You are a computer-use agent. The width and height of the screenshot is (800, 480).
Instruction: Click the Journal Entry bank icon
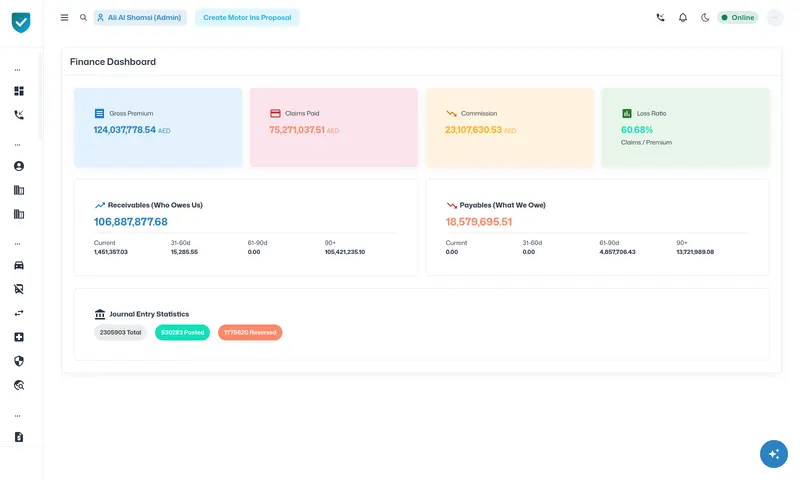tap(100, 314)
